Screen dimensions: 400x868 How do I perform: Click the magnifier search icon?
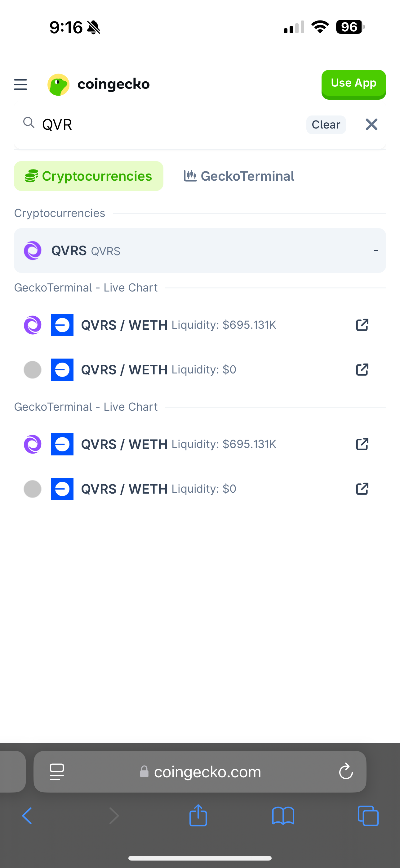point(29,123)
